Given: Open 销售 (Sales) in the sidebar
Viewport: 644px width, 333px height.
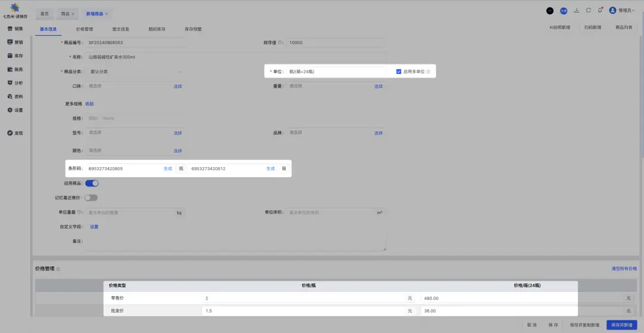Looking at the screenshot, I should coord(15,29).
